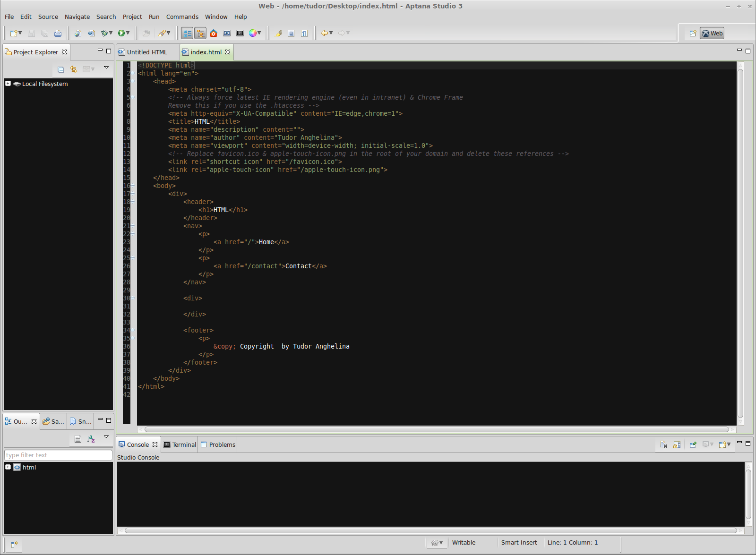Close the Console view tab
This screenshot has height=555, width=756.
155,444
